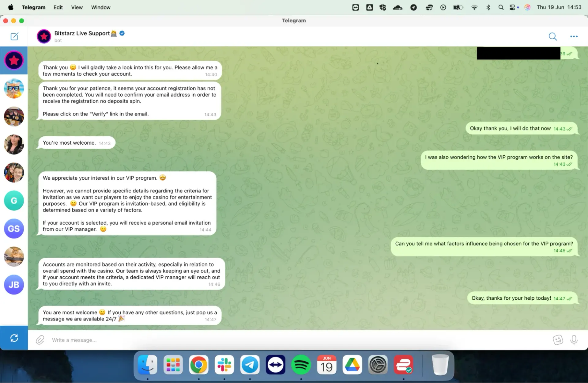Viewport: 588px width, 383px height.
Task: Click the play circle menu bar icon
Action: 443,7
